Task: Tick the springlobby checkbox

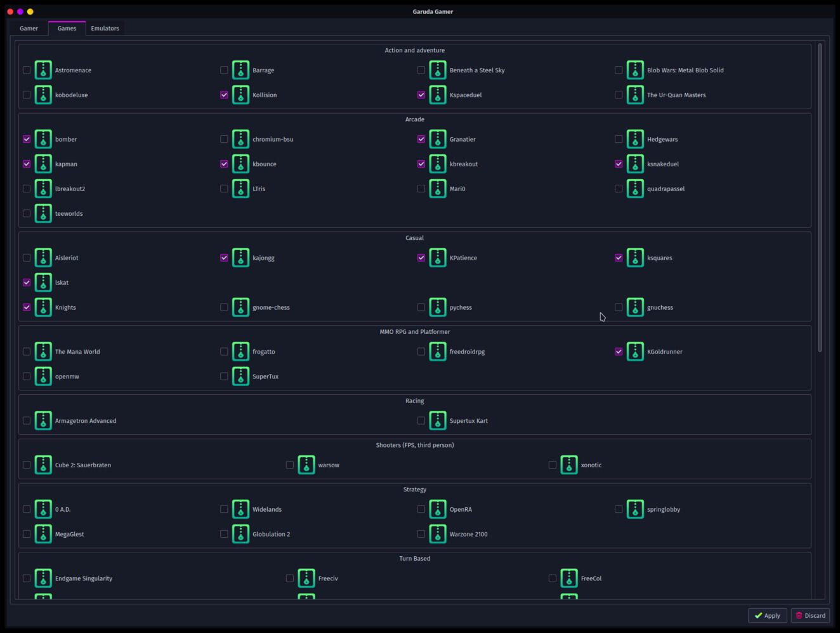Action: [619, 509]
